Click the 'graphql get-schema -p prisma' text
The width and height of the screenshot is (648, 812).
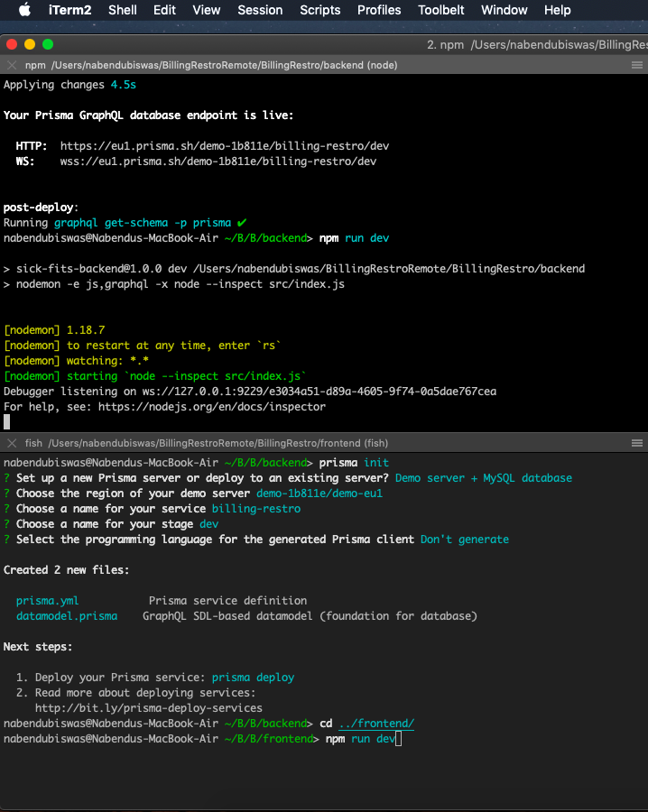143,223
